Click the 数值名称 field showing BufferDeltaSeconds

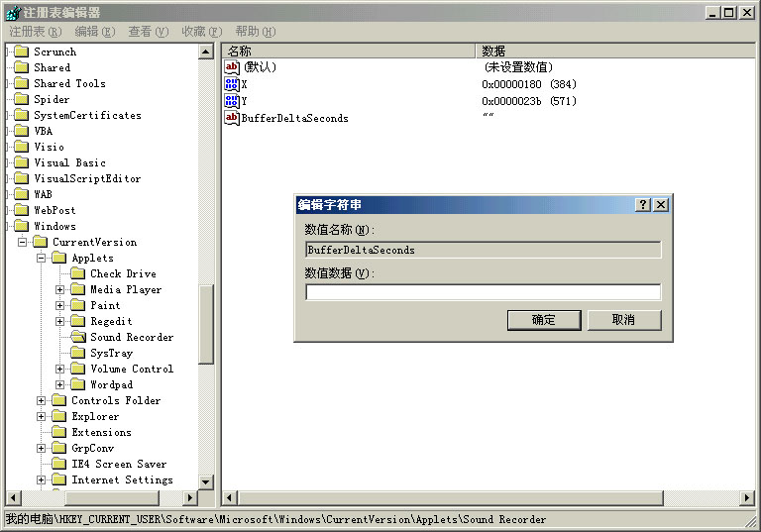click(483, 250)
